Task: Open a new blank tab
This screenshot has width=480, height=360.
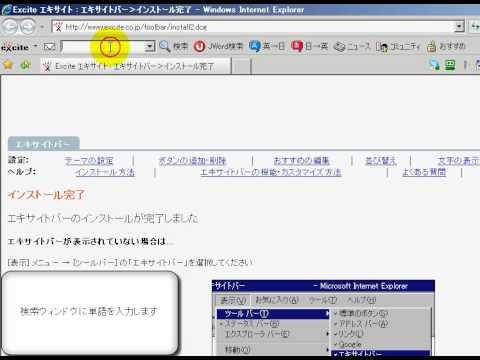Action: pyautogui.click(x=241, y=66)
